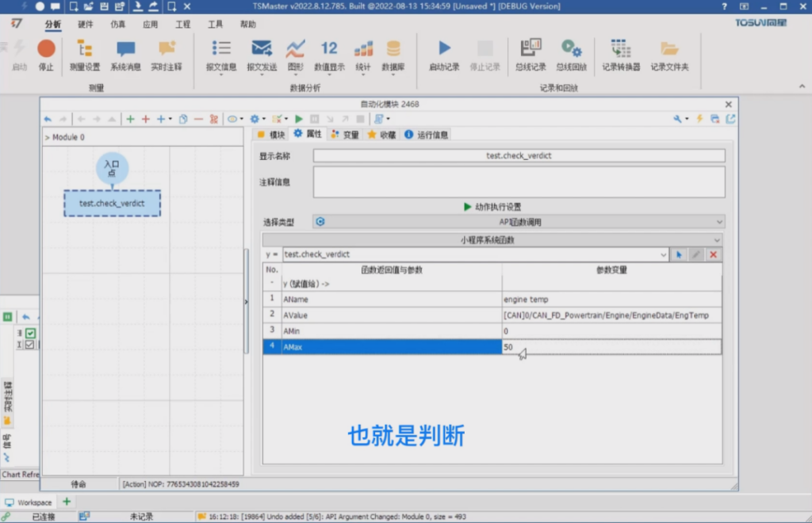This screenshot has width=812, height=523.
Task: Open 测量设置 measurement setup
Action: point(84,55)
